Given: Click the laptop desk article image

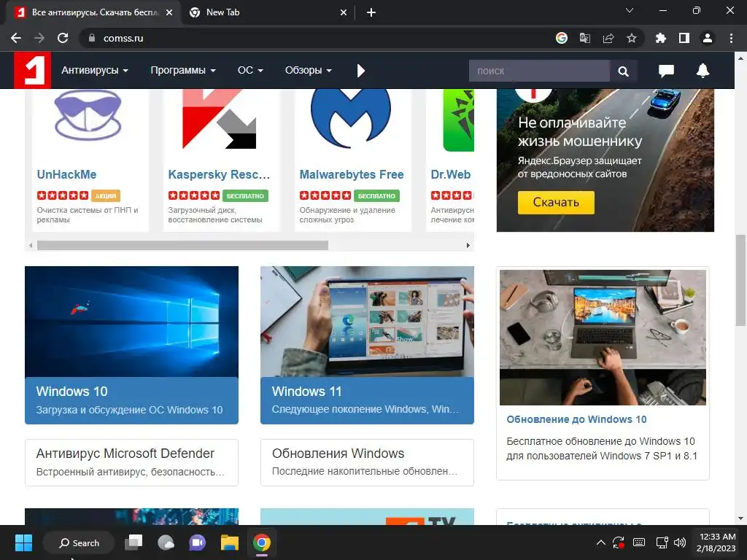Looking at the screenshot, I should click(603, 338).
